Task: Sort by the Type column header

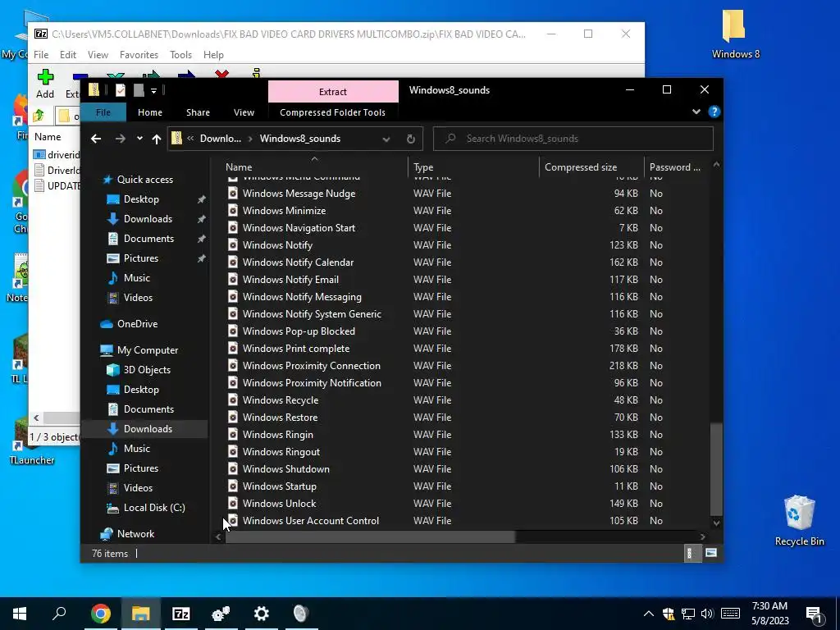Action: pyautogui.click(x=473, y=167)
